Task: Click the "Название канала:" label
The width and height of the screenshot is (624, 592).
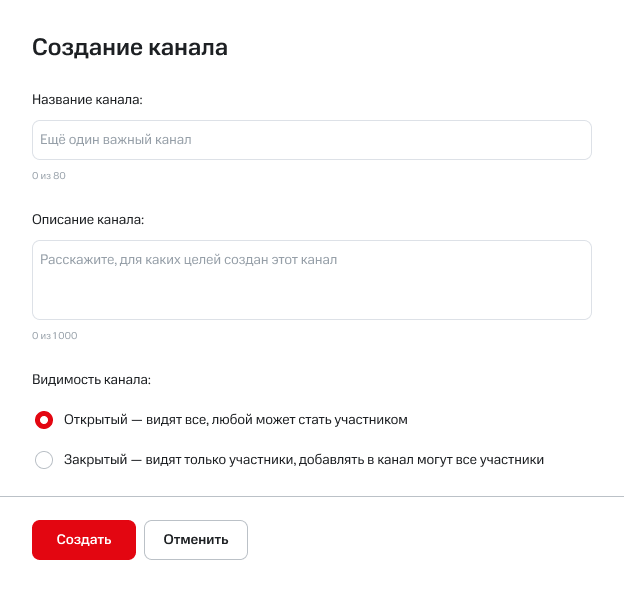Action: (87, 100)
